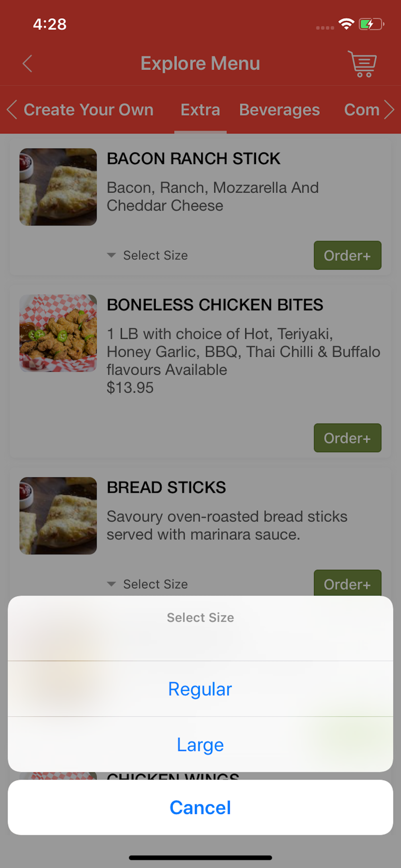
Task: Choose Regular size option
Action: (x=200, y=689)
